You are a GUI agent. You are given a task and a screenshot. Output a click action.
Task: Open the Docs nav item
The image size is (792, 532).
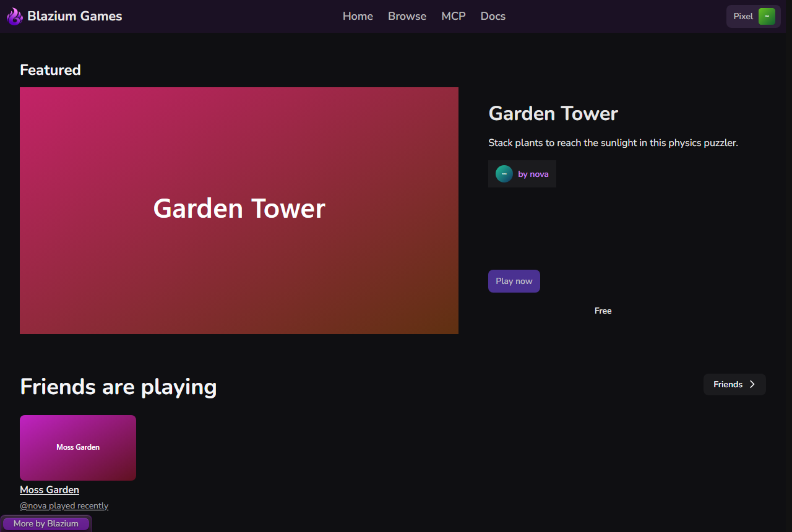(493, 16)
